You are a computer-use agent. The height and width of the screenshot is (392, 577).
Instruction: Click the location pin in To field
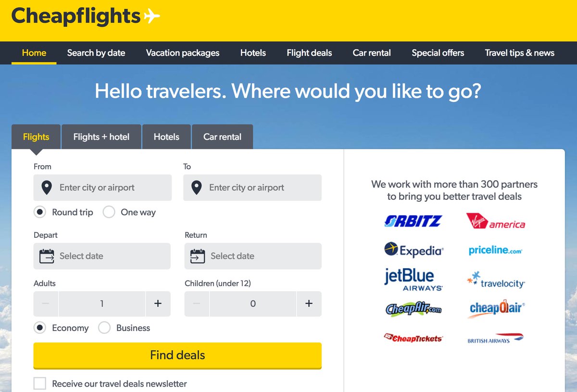(x=196, y=188)
